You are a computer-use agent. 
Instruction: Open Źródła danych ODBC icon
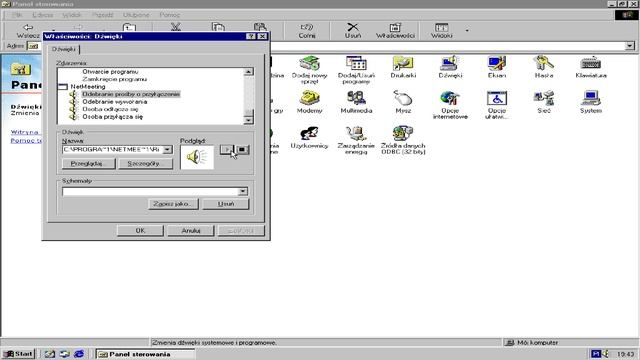pos(403,140)
